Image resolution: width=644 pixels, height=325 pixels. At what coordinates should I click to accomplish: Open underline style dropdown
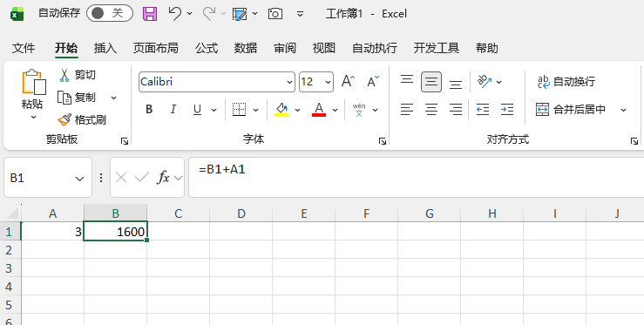pyautogui.click(x=214, y=110)
